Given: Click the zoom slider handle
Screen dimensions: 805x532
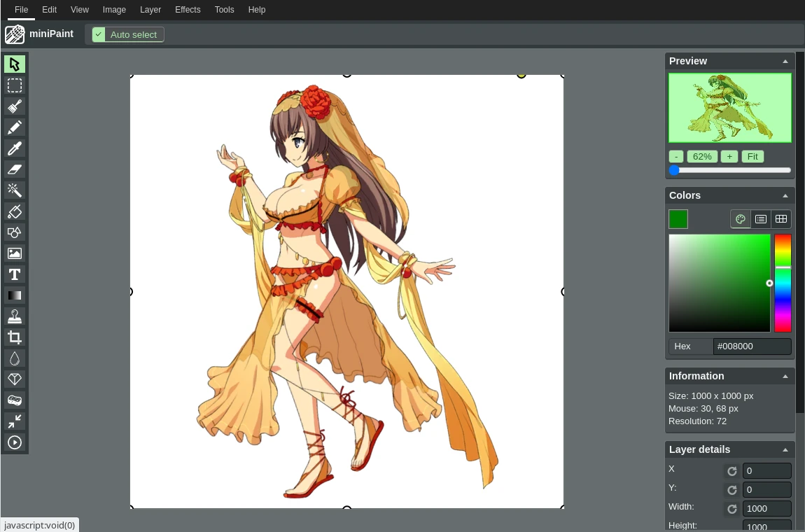Looking at the screenshot, I should point(674,170).
